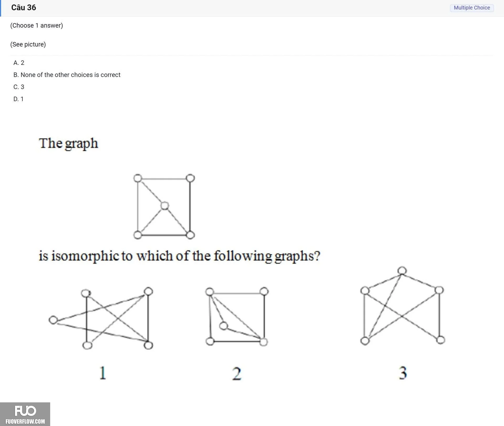Click the top-left vertex of the main graph
This screenshot has height=426, width=504.
pyautogui.click(x=138, y=178)
